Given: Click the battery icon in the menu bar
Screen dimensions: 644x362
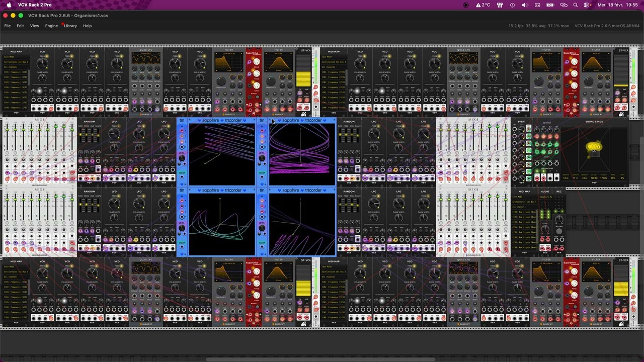Looking at the screenshot, I should coord(550,5).
